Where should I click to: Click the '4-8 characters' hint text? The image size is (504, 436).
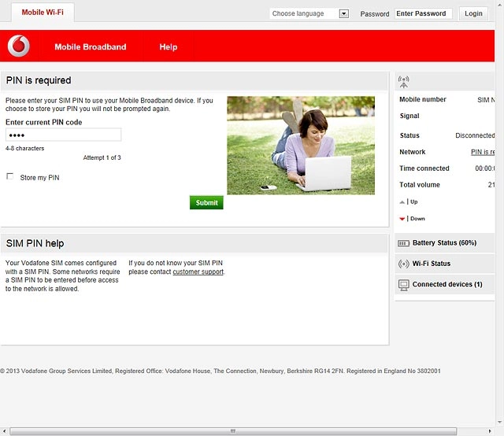pyautogui.click(x=24, y=149)
